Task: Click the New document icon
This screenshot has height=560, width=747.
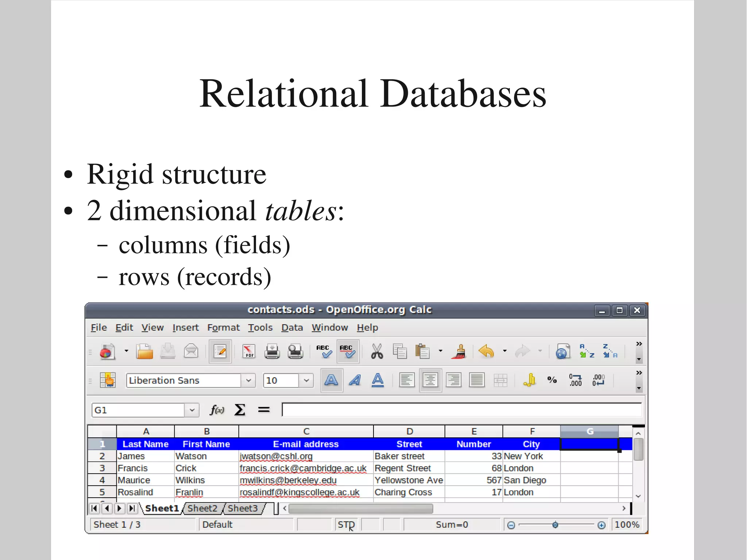Action: pyautogui.click(x=107, y=352)
